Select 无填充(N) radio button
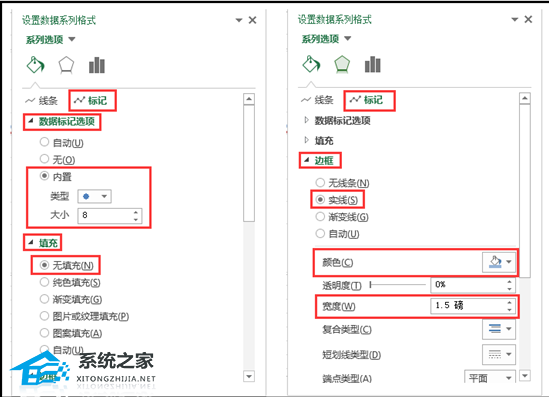This screenshot has width=549, height=397. tap(44, 265)
